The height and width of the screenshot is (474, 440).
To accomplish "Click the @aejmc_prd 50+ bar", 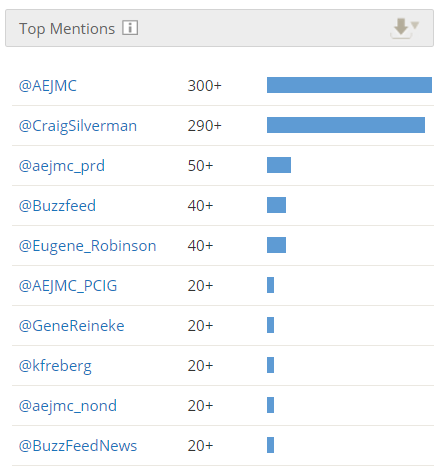I will tap(279, 165).
